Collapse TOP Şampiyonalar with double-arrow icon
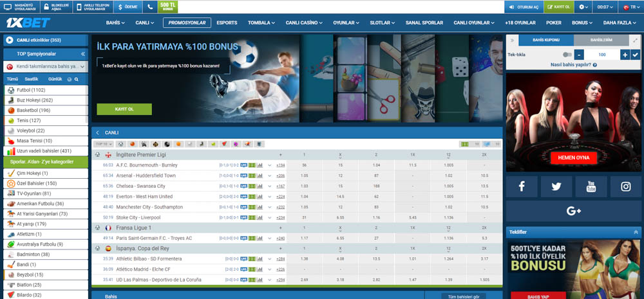This screenshot has height=299, width=644. pos(83,54)
